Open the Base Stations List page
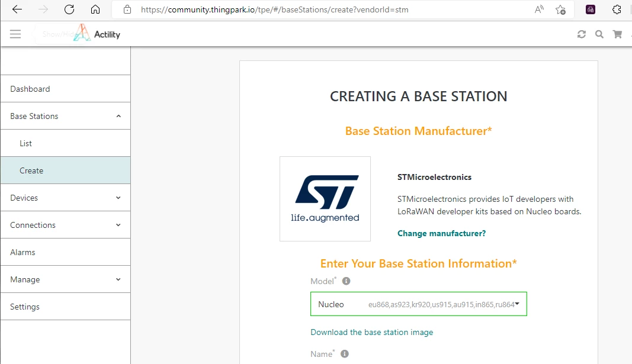This screenshot has height=364, width=632. coord(65,143)
